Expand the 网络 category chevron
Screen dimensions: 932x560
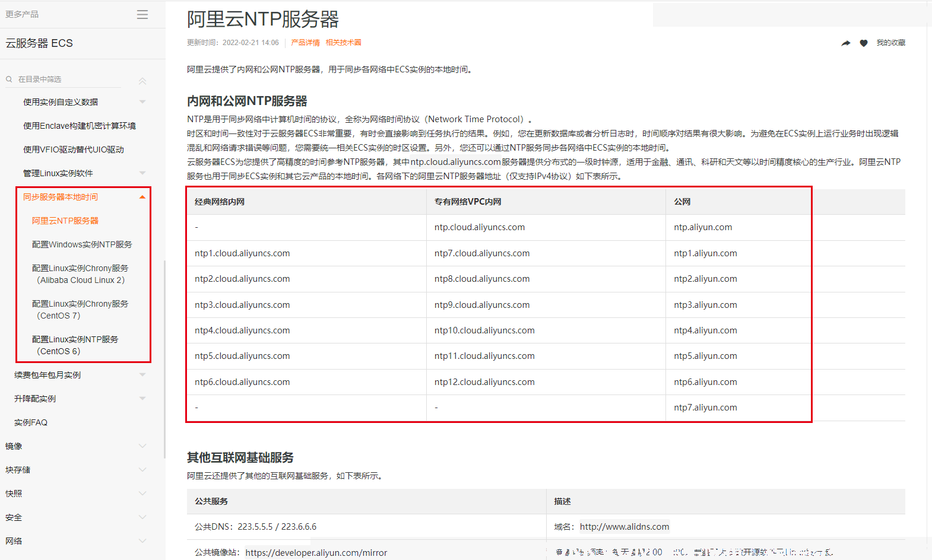point(142,541)
